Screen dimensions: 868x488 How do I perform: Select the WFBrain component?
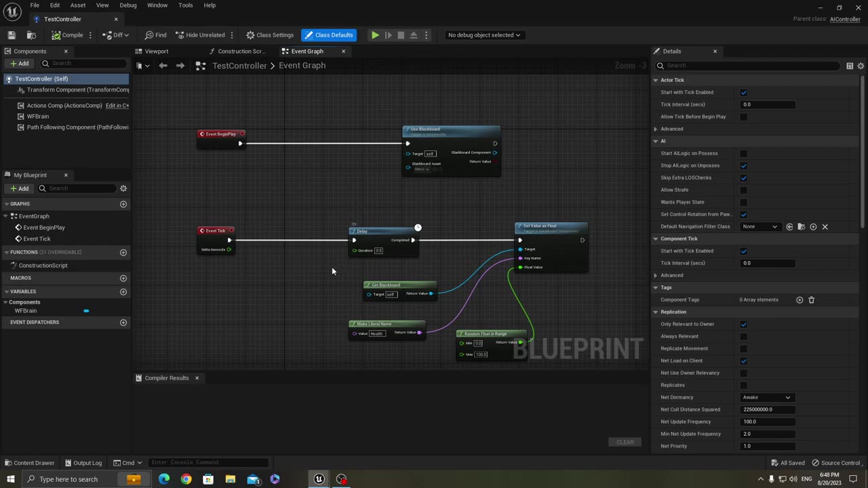[38, 117]
